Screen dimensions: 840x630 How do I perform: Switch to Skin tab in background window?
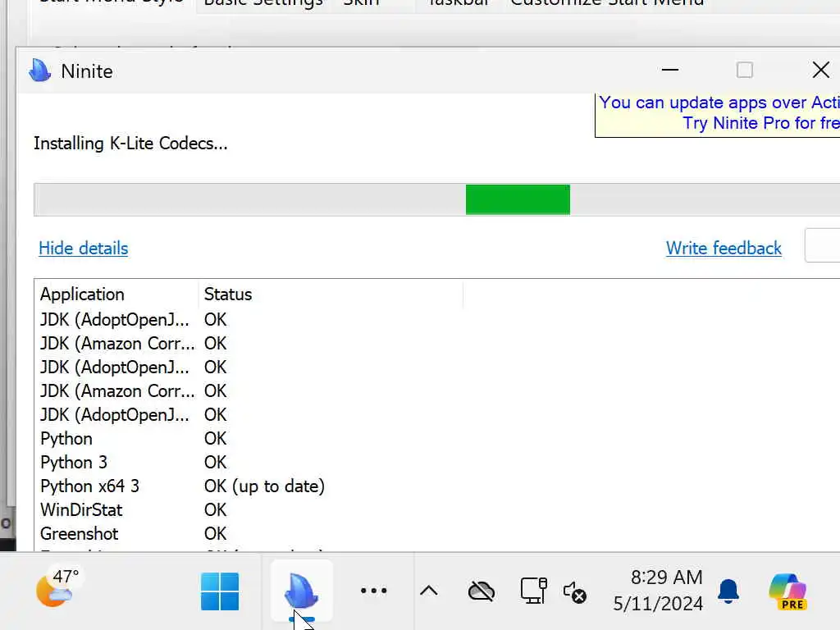tap(362, 2)
